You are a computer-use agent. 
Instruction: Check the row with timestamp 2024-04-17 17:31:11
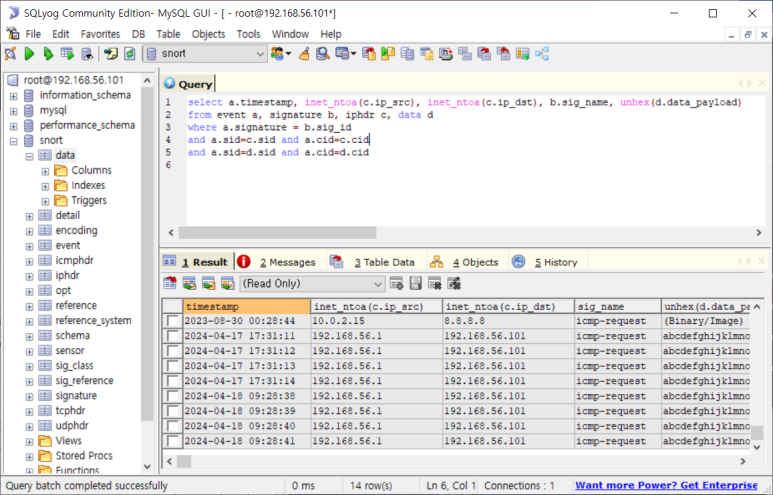click(x=173, y=336)
